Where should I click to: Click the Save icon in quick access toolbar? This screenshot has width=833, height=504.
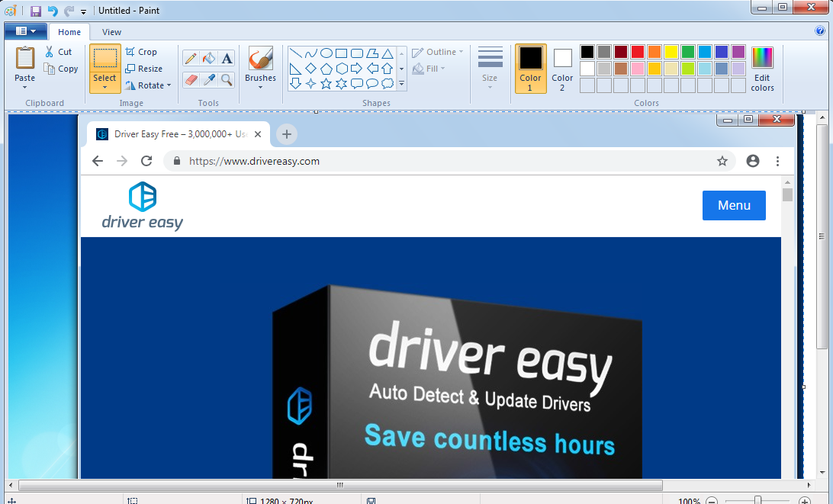[x=36, y=11]
